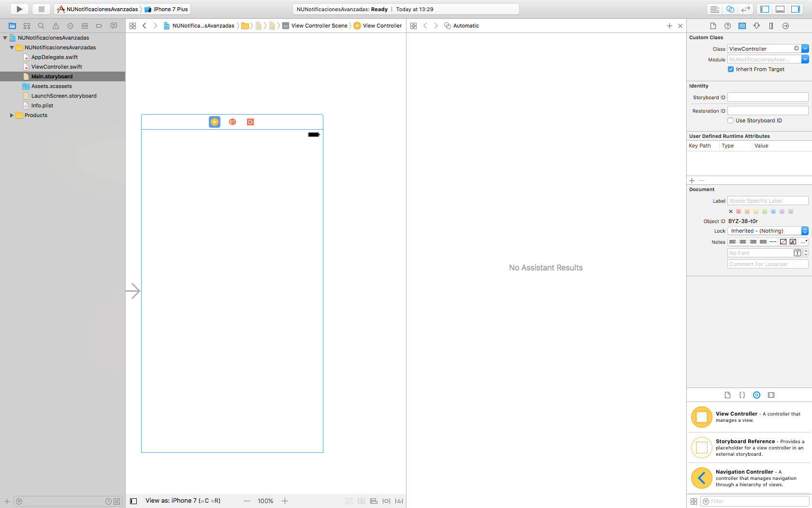Click the Resolve Auto Layout Issues button
812x508 pixels.
(399, 501)
